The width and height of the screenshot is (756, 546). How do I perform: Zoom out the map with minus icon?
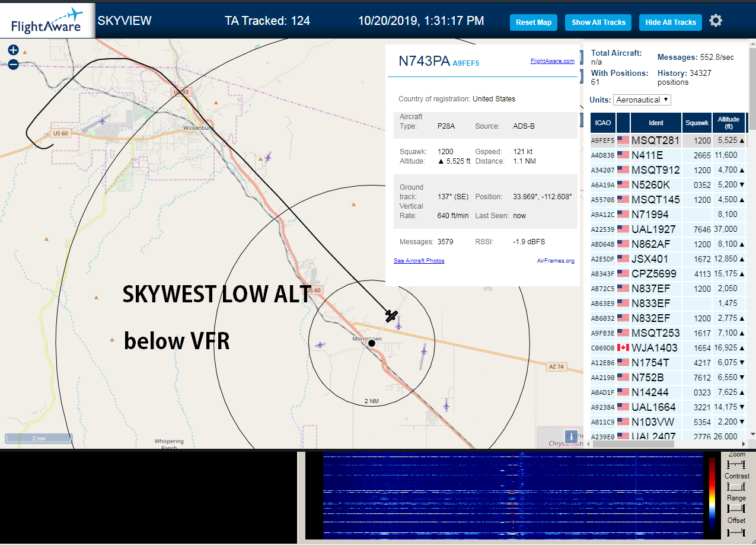click(14, 64)
